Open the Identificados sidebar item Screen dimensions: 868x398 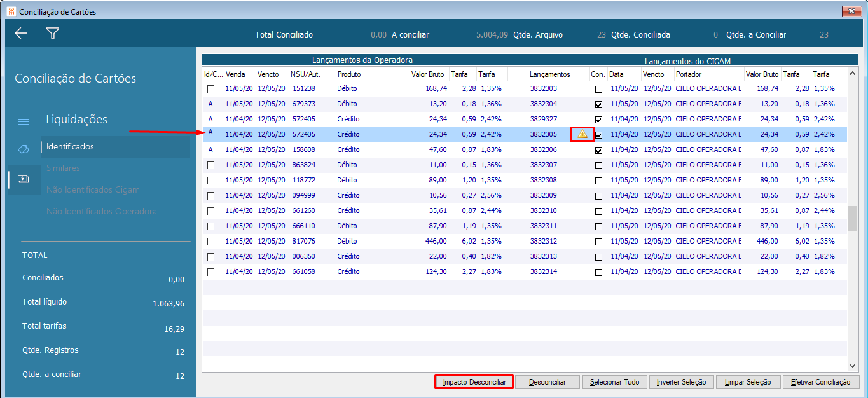tap(70, 147)
